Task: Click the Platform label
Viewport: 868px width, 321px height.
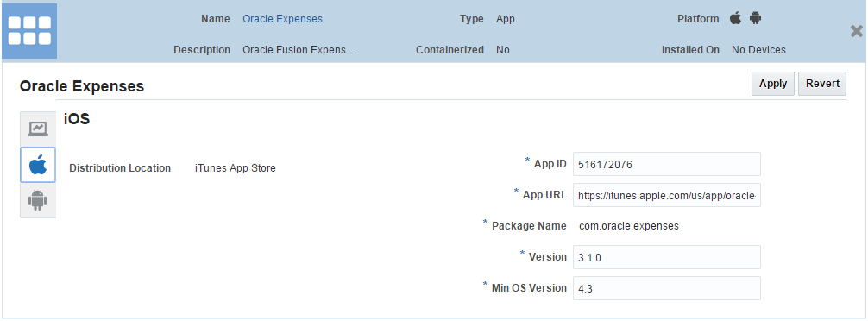Action: (698, 19)
